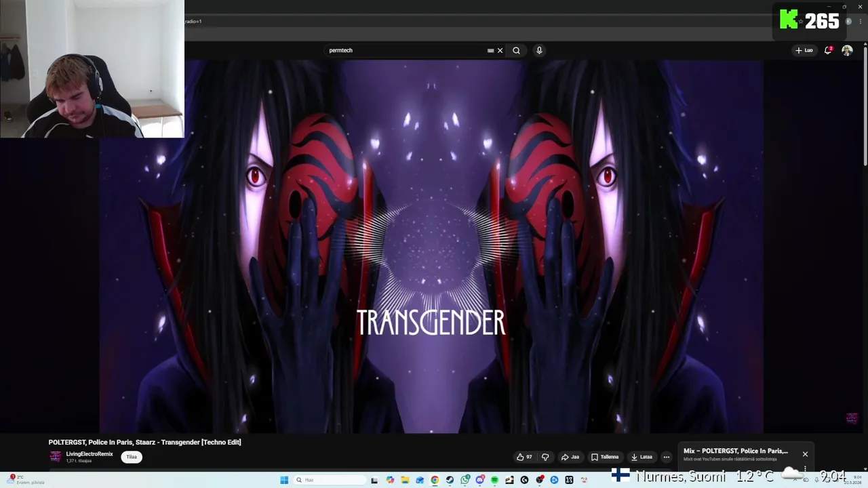Open the Logitech G HUB taskbar icon
The width and height of the screenshot is (868, 488).
[524, 480]
